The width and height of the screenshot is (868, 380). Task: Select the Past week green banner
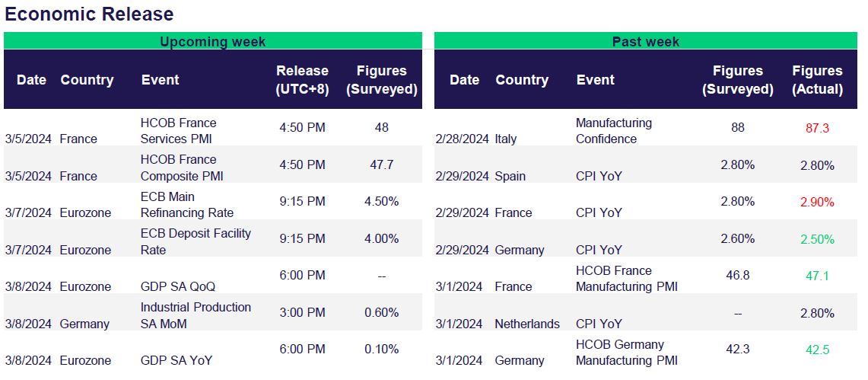pyautogui.click(x=645, y=41)
